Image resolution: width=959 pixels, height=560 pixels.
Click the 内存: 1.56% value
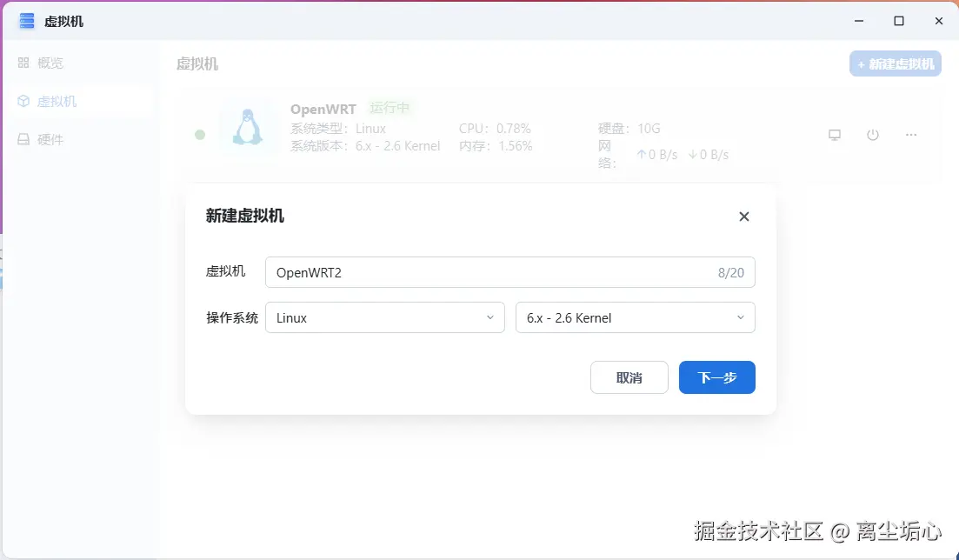[496, 146]
